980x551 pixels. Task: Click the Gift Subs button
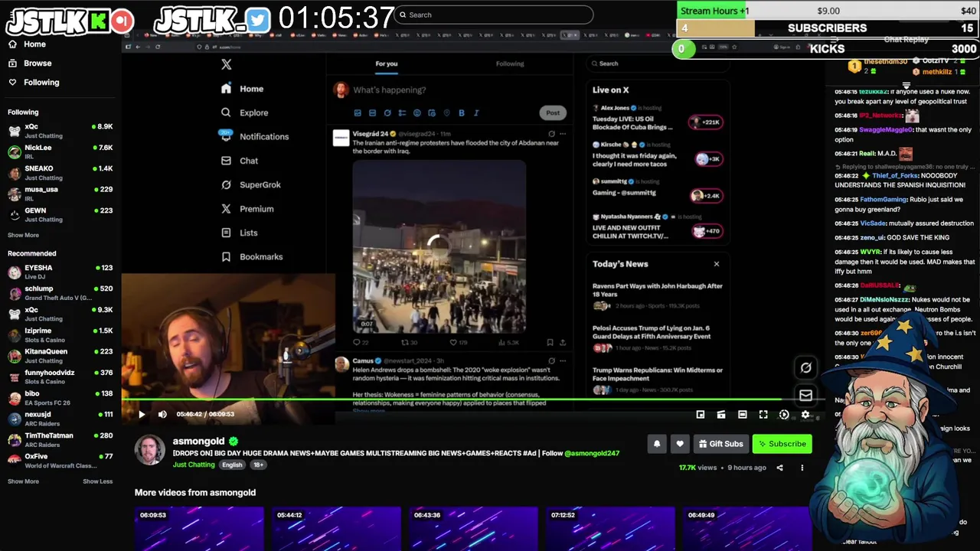720,444
